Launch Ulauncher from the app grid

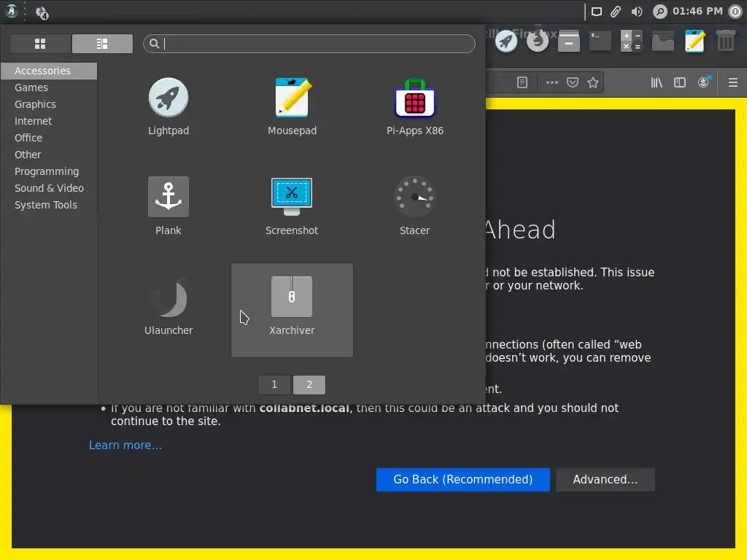tap(169, 306)
